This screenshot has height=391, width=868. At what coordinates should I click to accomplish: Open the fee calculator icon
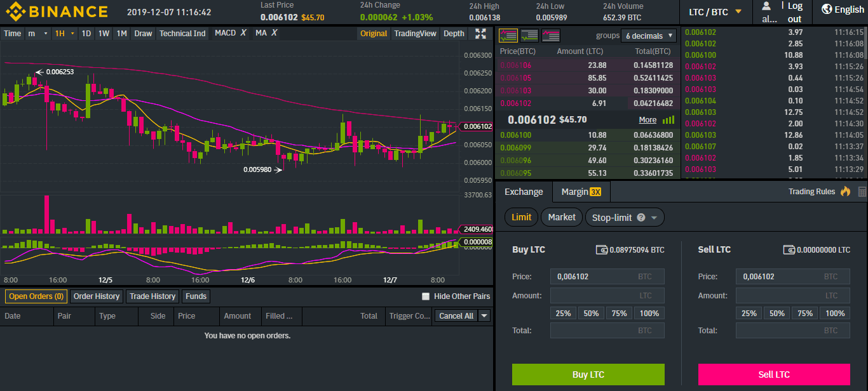tap(862, 191)
